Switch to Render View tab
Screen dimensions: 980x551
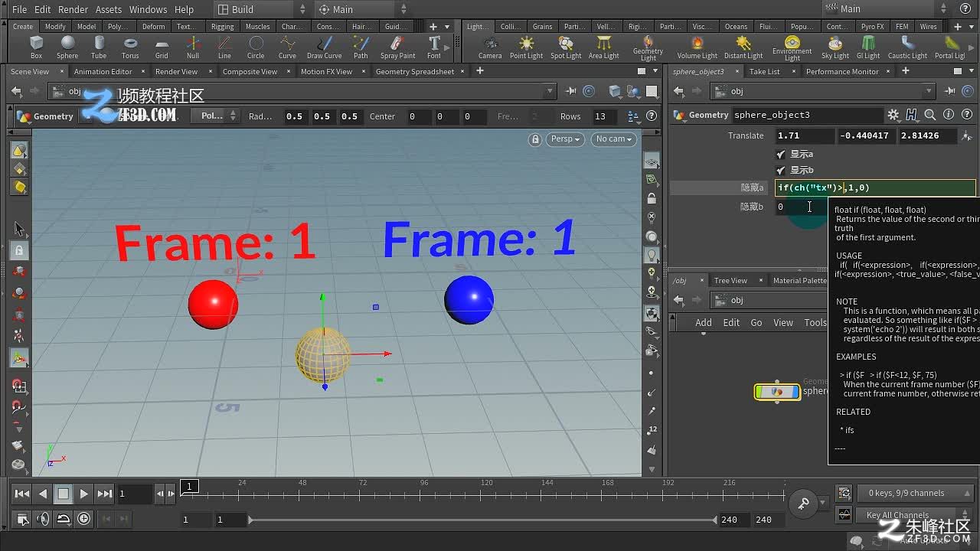(176, 71)
